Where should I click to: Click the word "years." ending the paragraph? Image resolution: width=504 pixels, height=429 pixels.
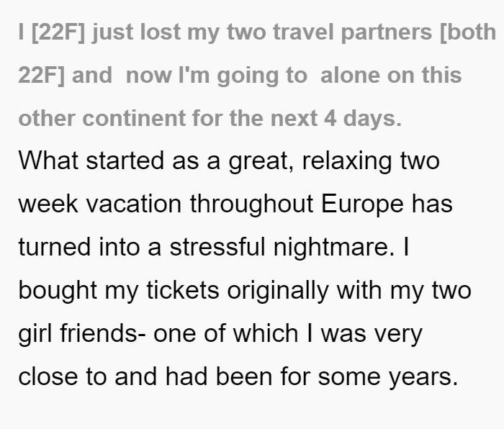[x=423, y=377]
